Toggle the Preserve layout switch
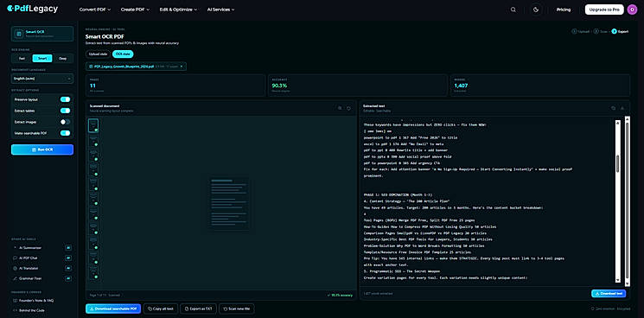 (66, 99)
